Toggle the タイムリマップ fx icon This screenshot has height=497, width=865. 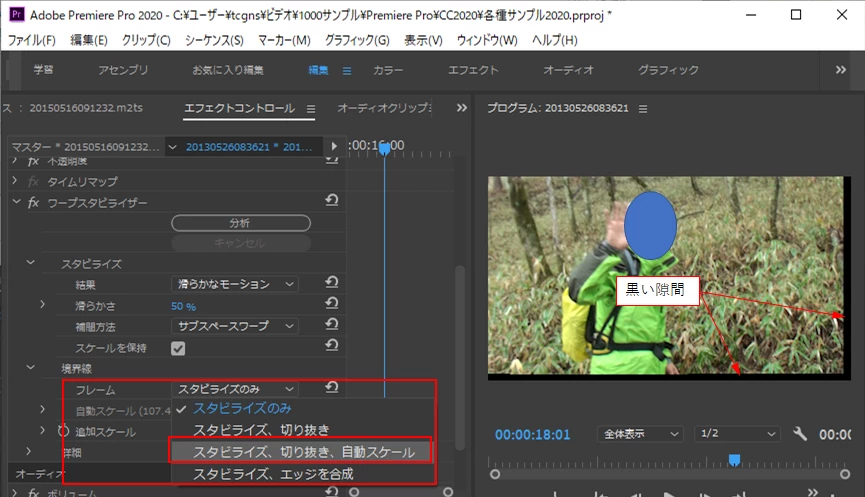pos(34,181)
